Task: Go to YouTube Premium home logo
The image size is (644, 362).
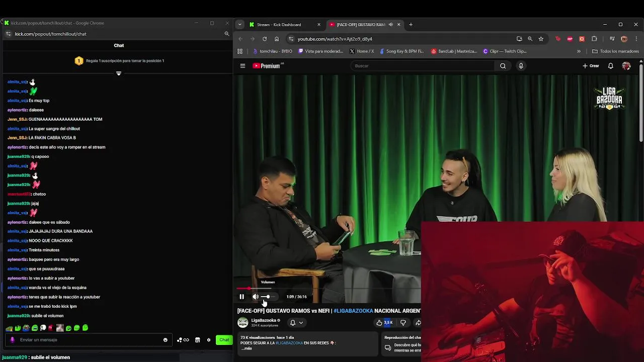Action: coord(267,66)
